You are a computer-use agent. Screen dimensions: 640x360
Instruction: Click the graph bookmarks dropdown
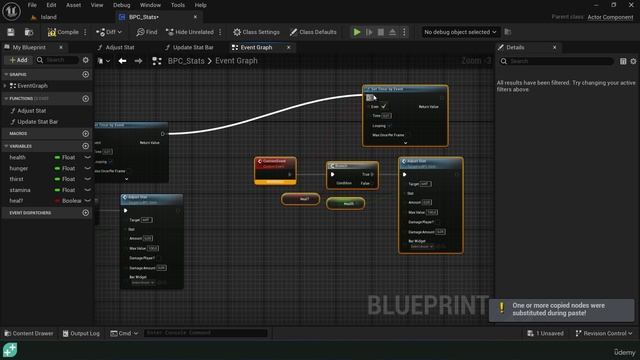click(104, 61)
